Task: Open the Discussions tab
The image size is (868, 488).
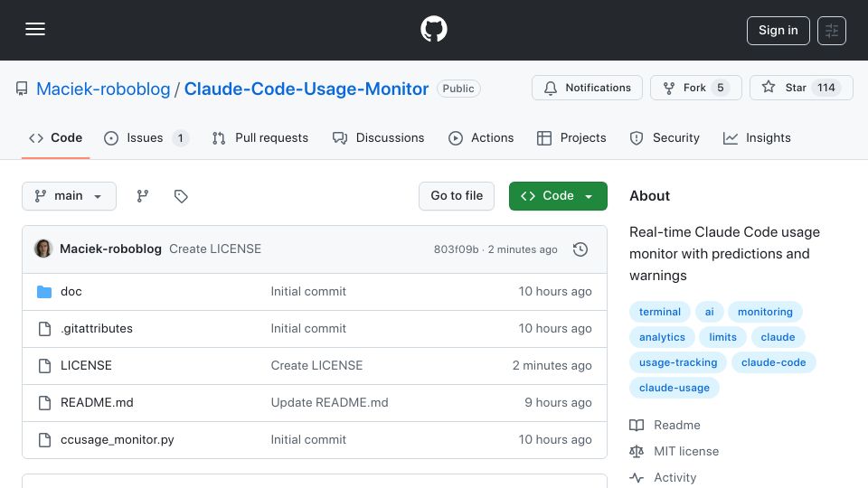Action: pos(378,137)
